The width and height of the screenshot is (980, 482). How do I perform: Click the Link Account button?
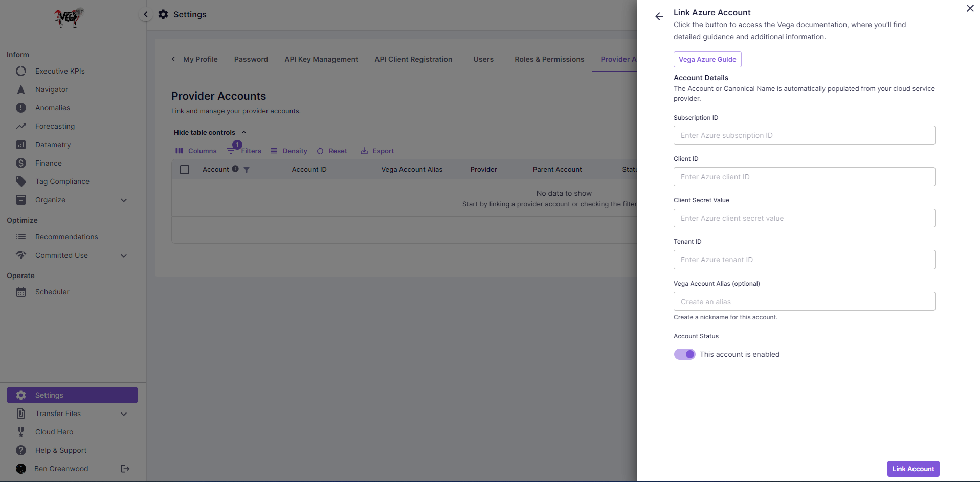913,469
